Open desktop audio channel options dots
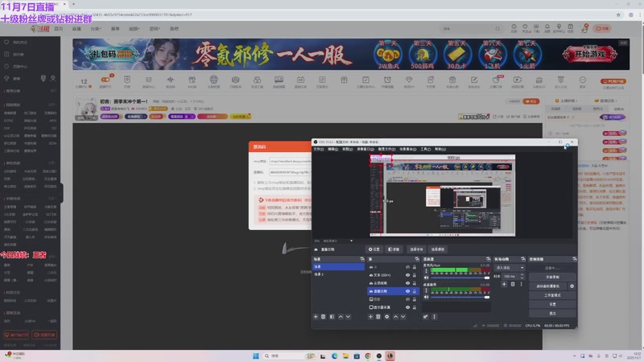This screenshot has height=362, width=644. pyautogui.click(x=426, y=290)
